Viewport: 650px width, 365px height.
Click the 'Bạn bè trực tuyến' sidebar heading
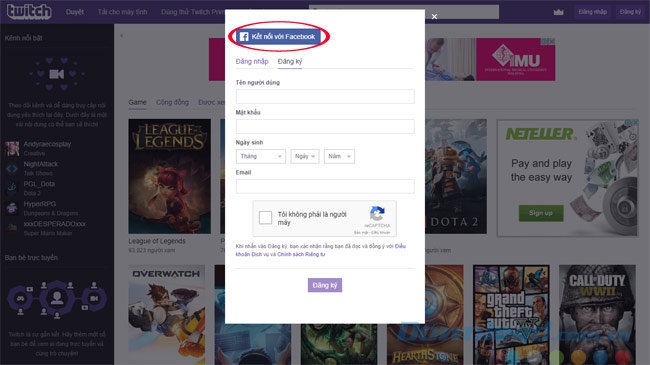31,258
